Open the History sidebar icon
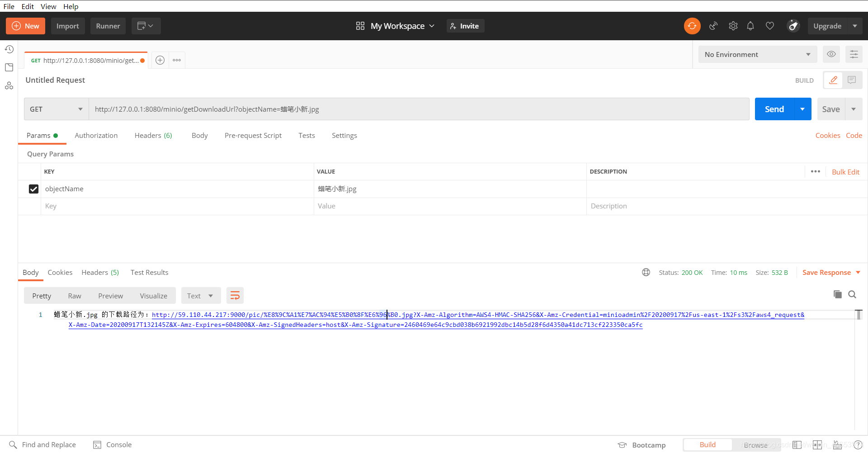 click(x=9, y=49)
